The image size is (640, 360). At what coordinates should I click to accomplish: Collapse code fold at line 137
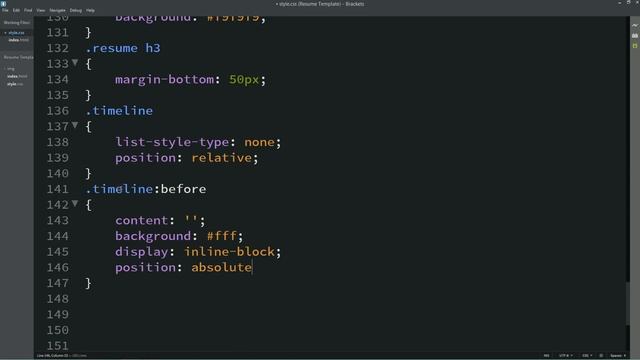click(75, 125)
